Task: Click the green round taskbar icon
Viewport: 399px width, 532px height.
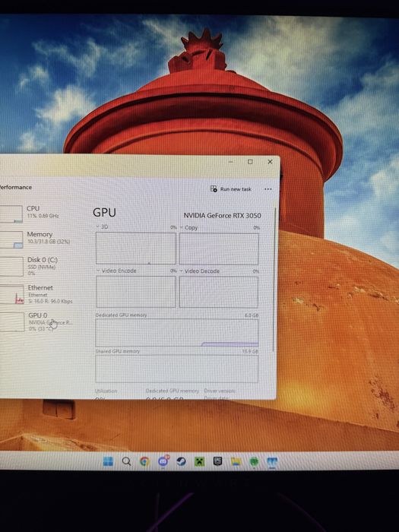Action: pos(254,462)
